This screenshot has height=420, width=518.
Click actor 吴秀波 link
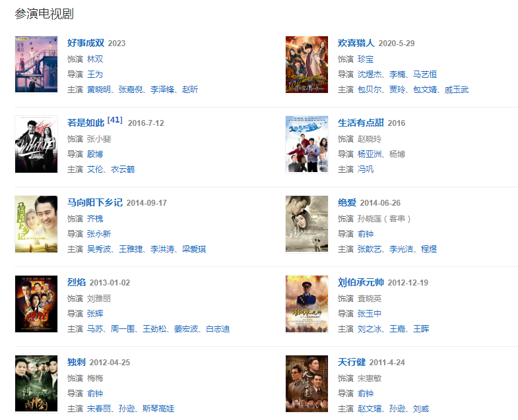[x=99, y=249]
